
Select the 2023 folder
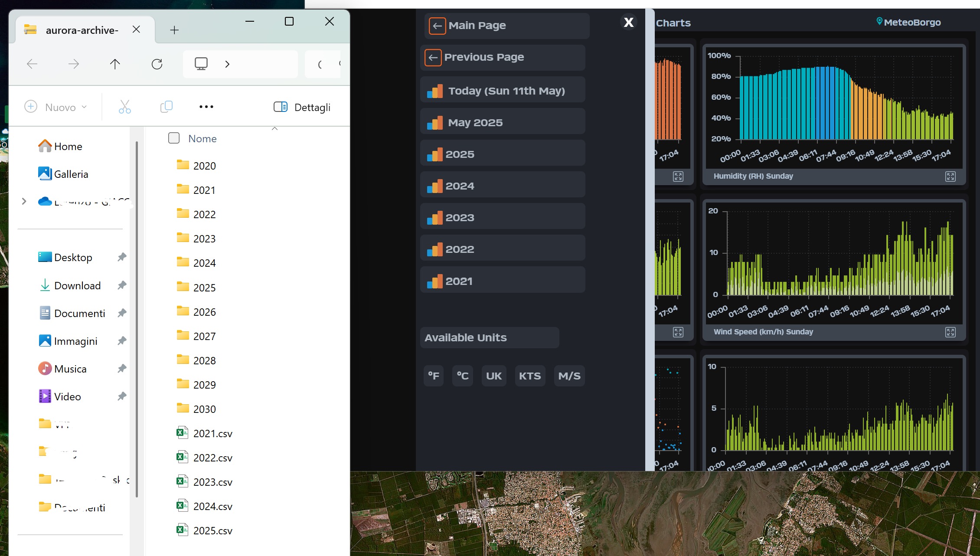(196, 238)
